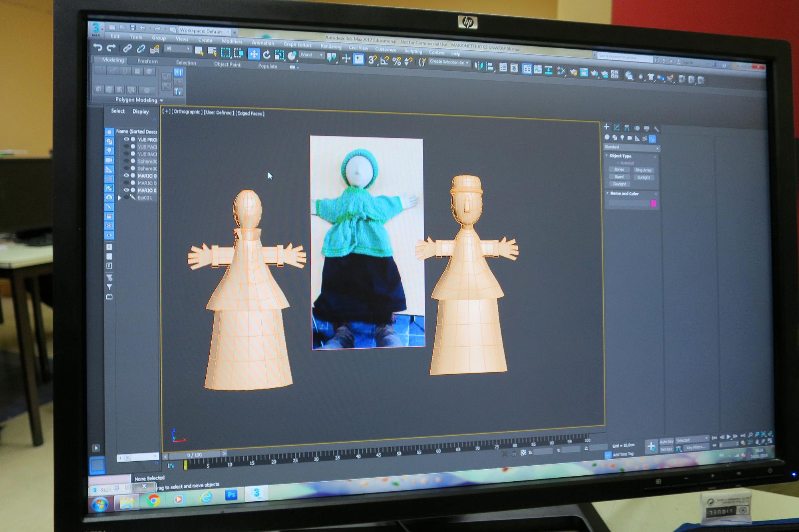Activate Select and Scale tool

(279, 55)
